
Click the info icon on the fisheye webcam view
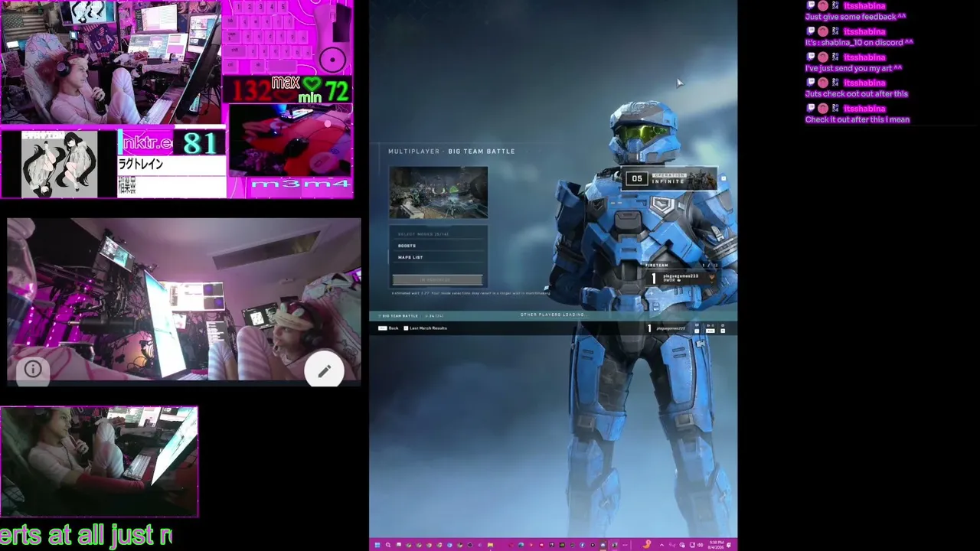point(33,370)
